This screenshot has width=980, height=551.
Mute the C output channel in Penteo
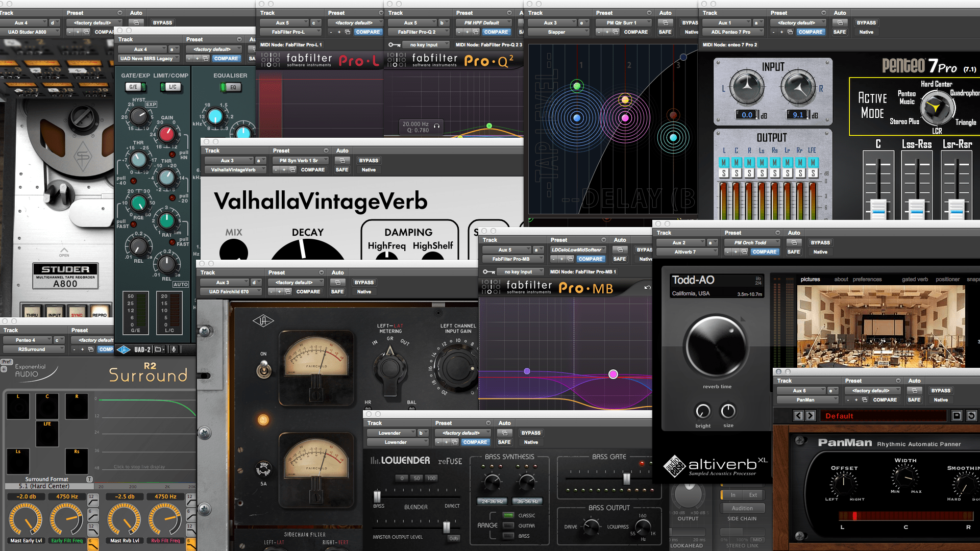point(736,162)
